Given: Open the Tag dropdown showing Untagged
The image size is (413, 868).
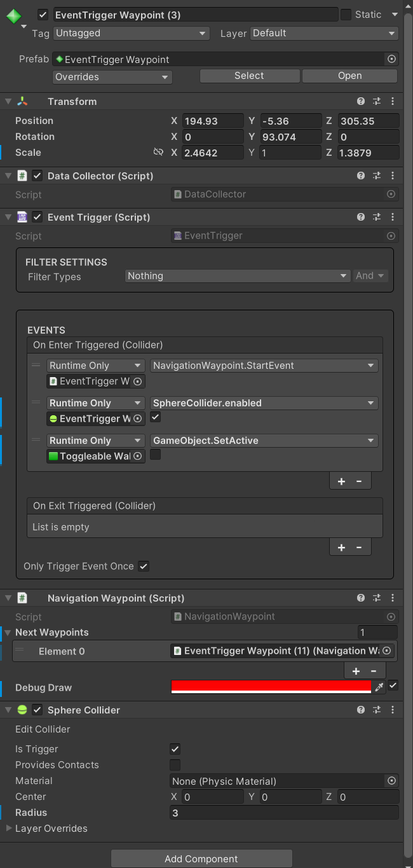Looking at the screenshot, I should [132, 33].
